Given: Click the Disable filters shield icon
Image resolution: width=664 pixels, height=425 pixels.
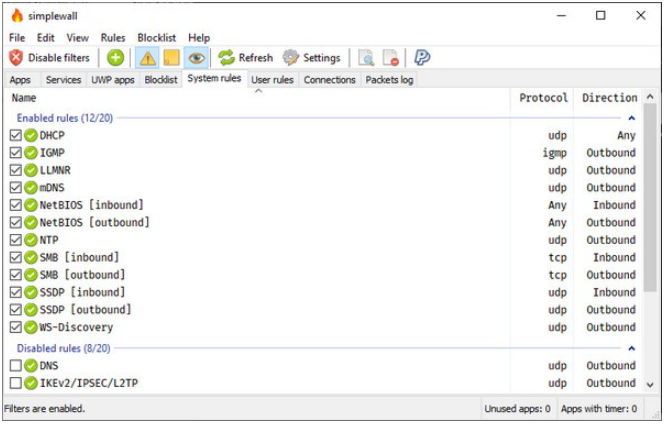Looking at the screenshot, I should (x=16, y=58).
